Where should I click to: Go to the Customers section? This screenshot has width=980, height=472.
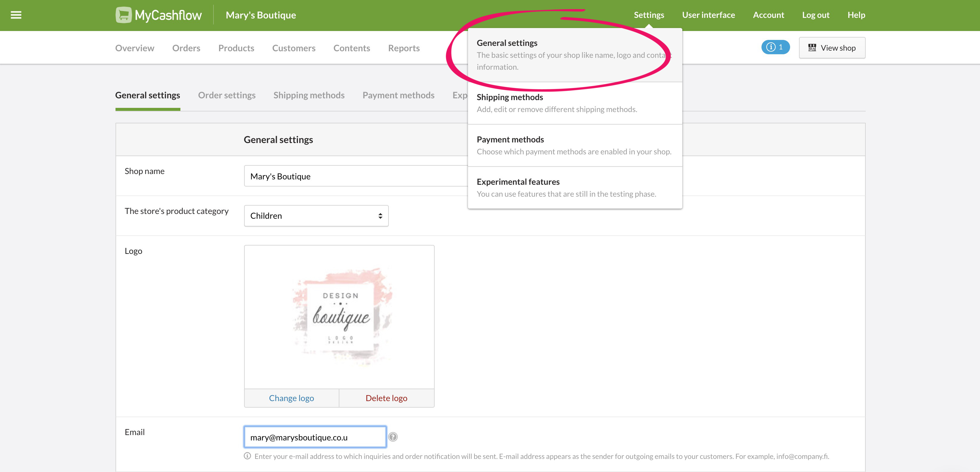[294, 48]
